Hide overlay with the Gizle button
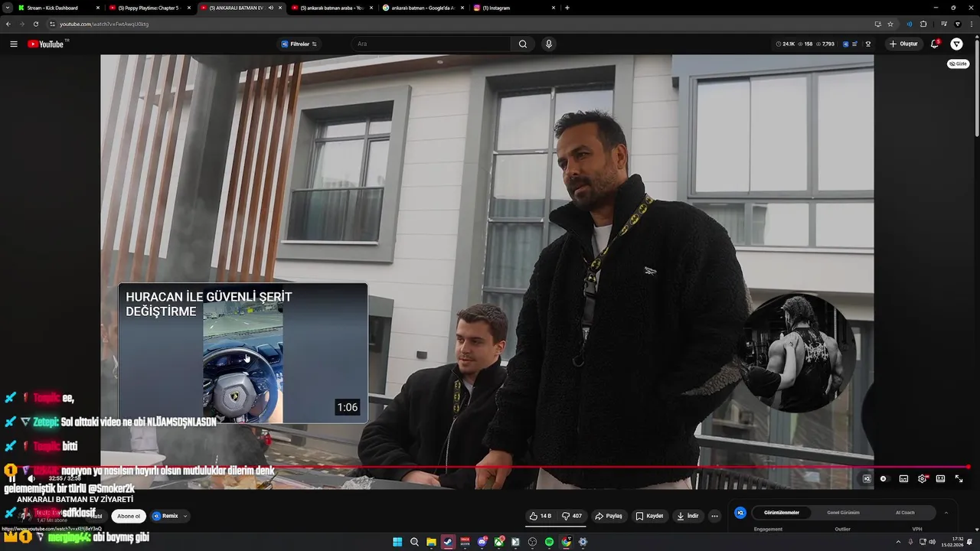 (x=958, y=64)
